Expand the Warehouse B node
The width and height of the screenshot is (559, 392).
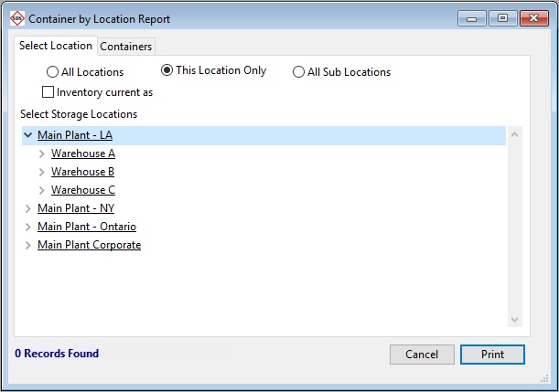click(42, 172)
